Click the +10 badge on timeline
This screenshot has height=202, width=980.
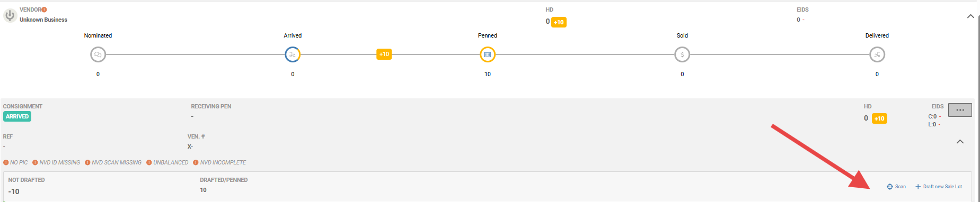[384, 54]
